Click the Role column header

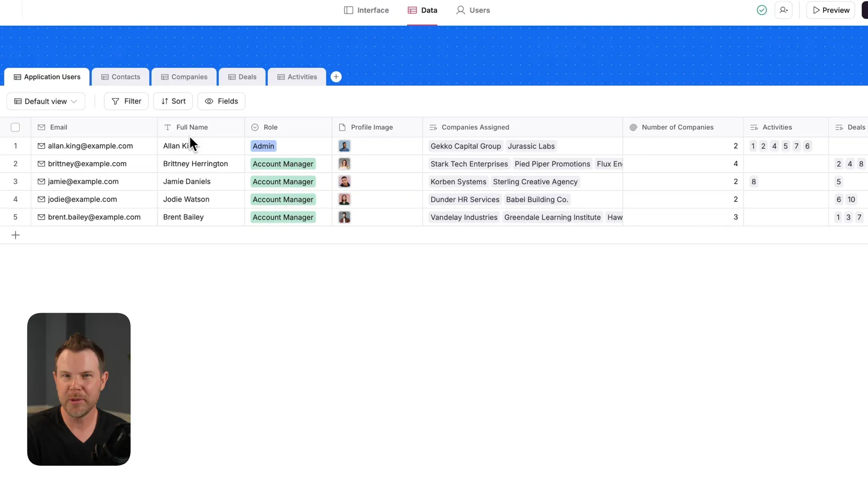288,127
